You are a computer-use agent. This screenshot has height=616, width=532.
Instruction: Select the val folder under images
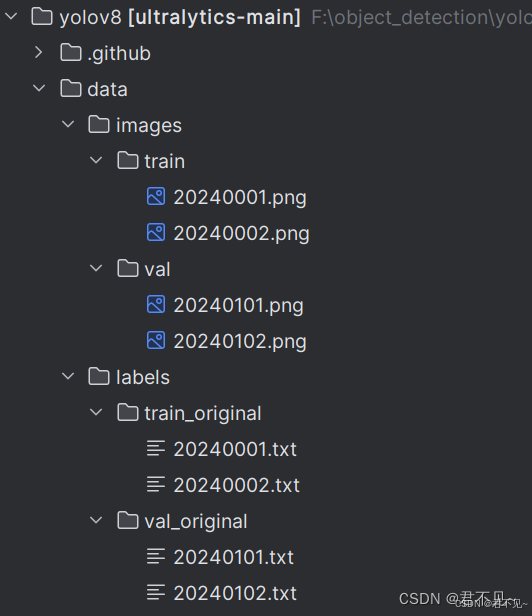[x=144, y=269]
